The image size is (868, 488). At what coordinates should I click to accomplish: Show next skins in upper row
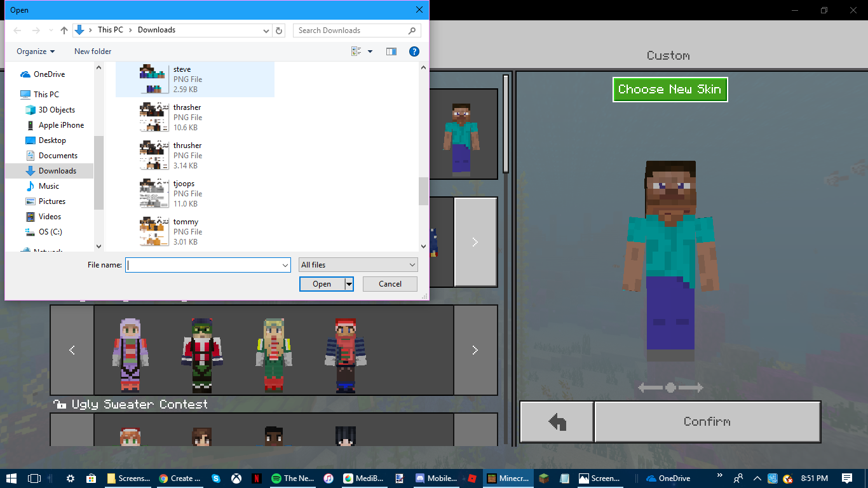[475, 242]
